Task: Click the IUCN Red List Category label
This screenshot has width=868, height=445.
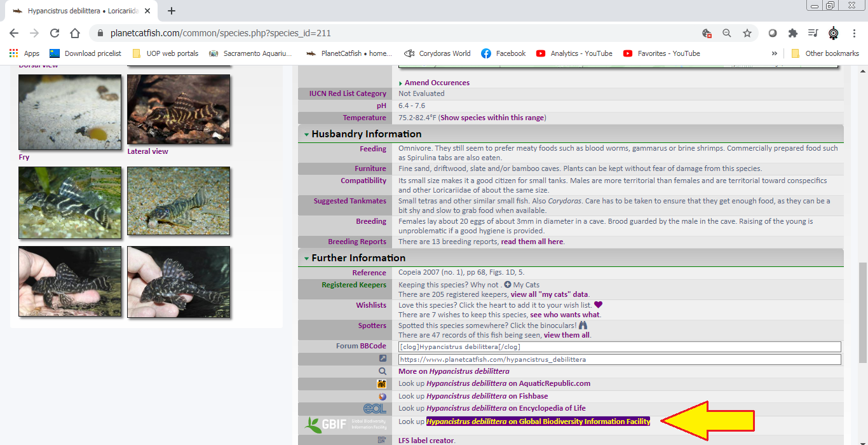Action: point(348,93)
